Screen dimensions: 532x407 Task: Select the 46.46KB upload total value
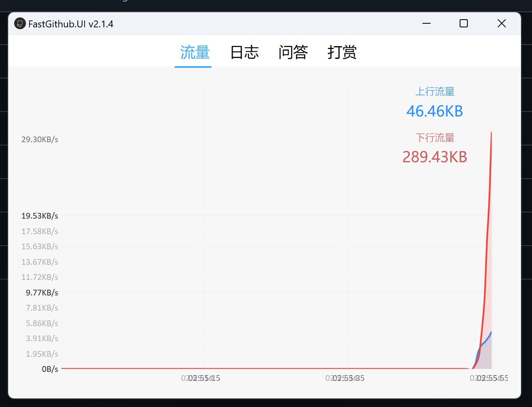(x=435, y=111)
